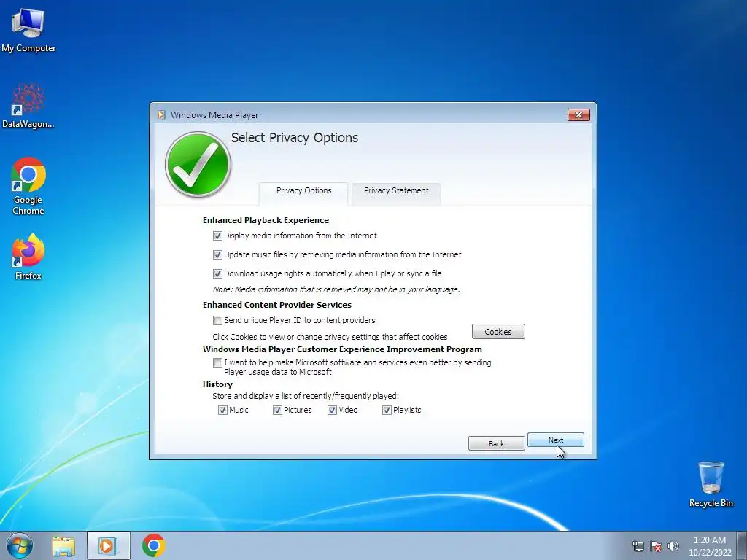The image size is (747, 560).
Task: Launch Google Chrome from the desktop shortcut
Action: (28, 186)
